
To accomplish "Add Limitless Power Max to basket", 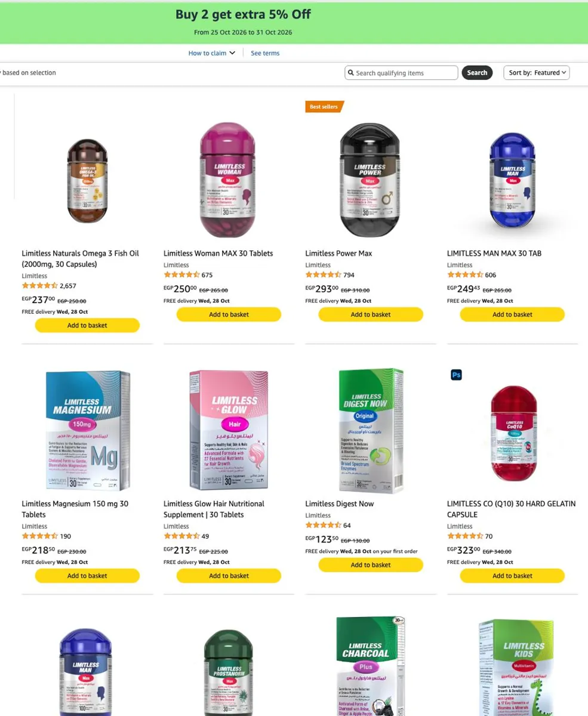I will coord(371,314).
